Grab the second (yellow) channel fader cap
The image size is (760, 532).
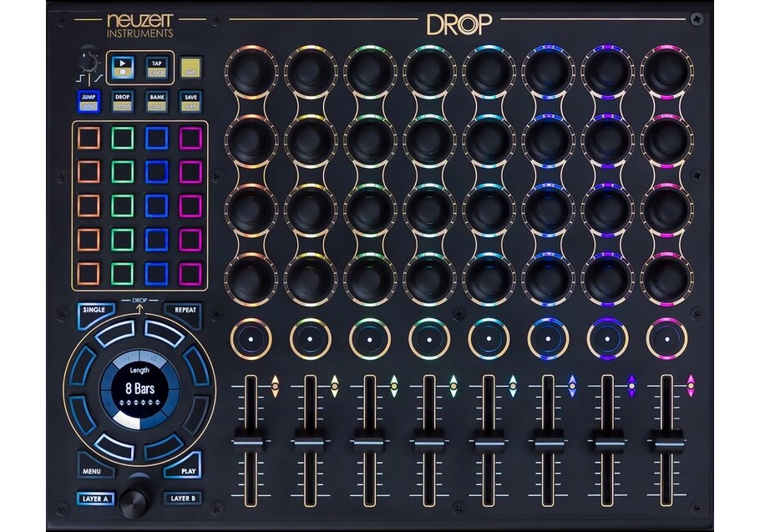[x=310, y=441]
